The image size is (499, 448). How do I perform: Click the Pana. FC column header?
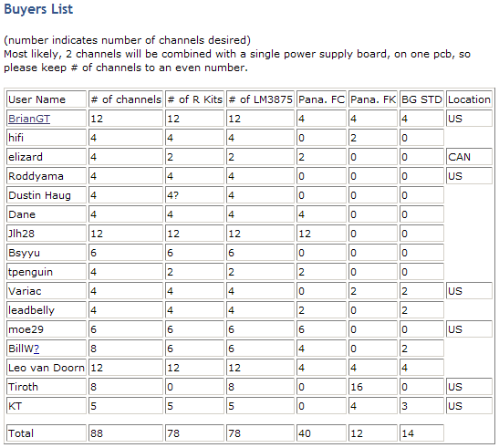321,99
